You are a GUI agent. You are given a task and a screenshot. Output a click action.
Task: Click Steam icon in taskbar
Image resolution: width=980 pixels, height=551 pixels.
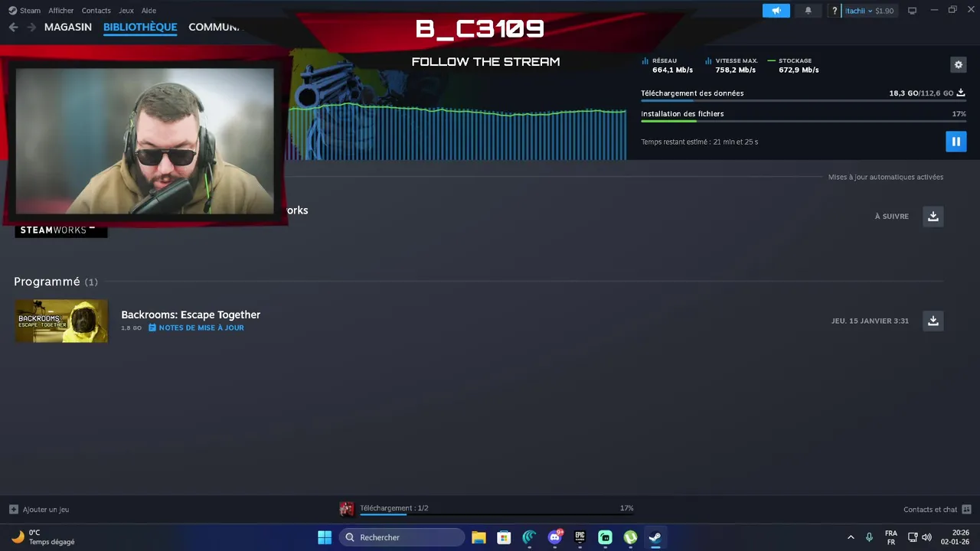point(655,537)
